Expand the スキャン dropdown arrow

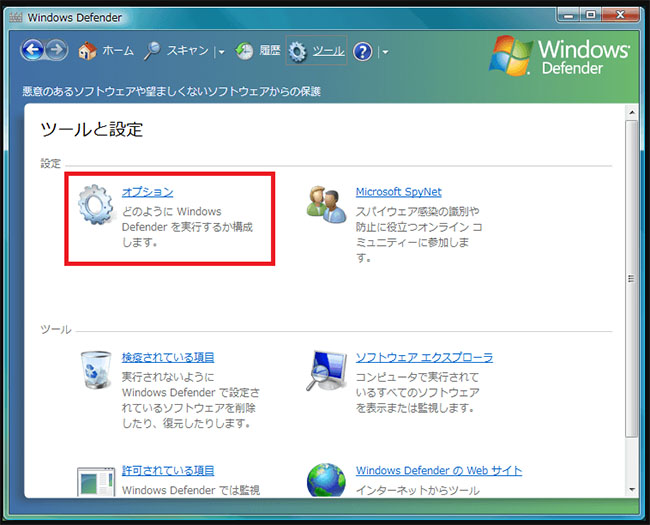(221, 52)
